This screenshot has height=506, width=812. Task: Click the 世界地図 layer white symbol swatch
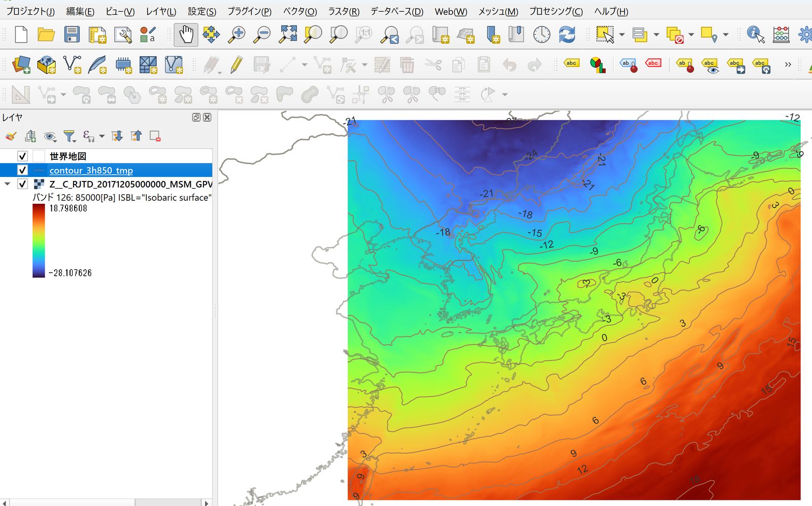click(x=39, y=156)
